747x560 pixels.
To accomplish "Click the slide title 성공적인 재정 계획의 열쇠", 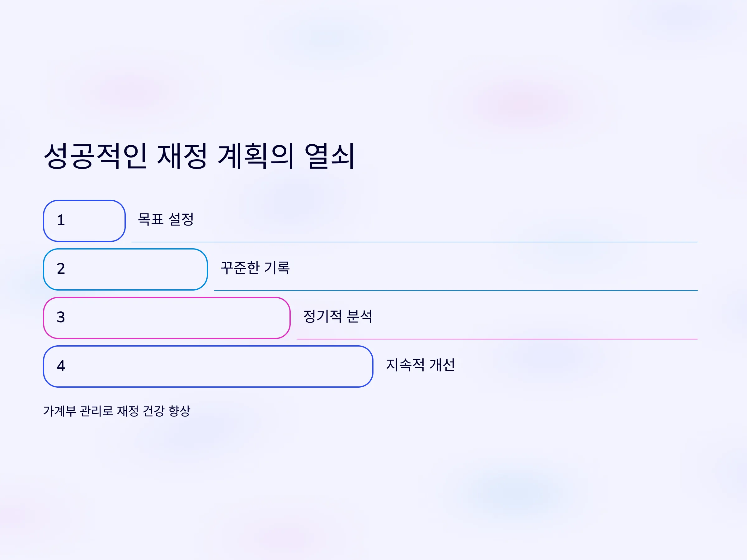I will tap(199, 156).
